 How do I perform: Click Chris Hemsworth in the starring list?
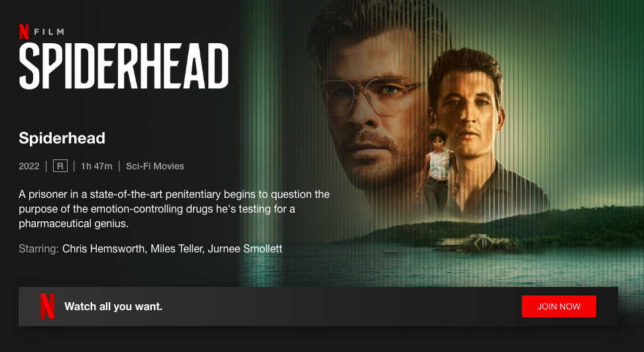pos(103,249)
